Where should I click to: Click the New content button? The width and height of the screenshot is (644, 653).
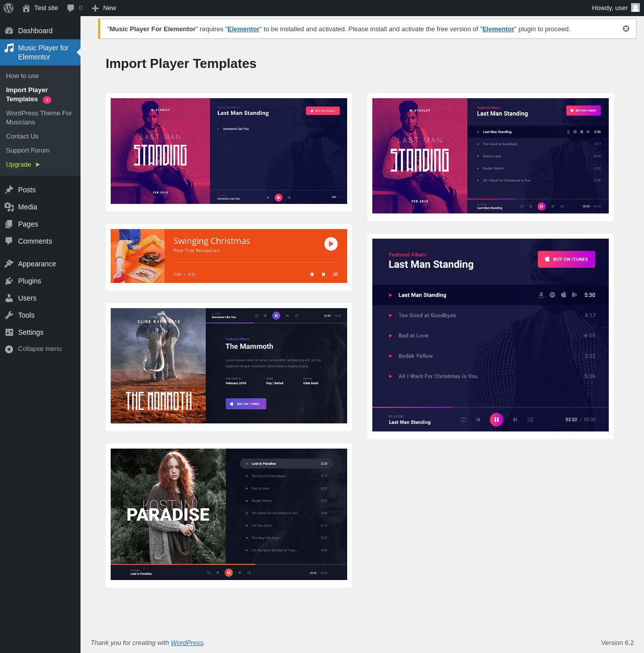click(x=104, y=8)
